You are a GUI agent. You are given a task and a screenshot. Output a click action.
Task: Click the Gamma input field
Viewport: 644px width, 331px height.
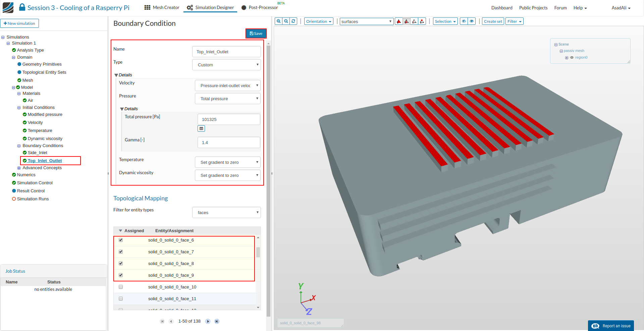pos(229,143)
